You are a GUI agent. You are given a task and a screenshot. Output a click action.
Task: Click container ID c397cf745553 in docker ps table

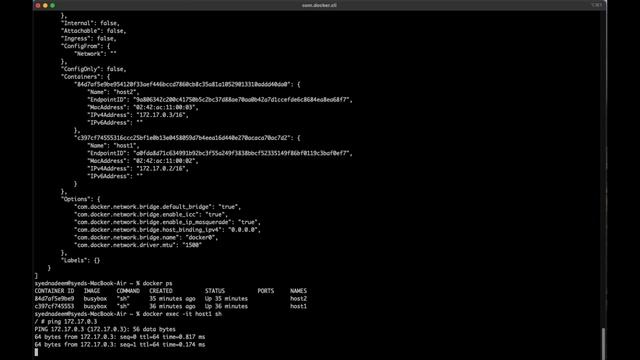click(x=54, y=306)
